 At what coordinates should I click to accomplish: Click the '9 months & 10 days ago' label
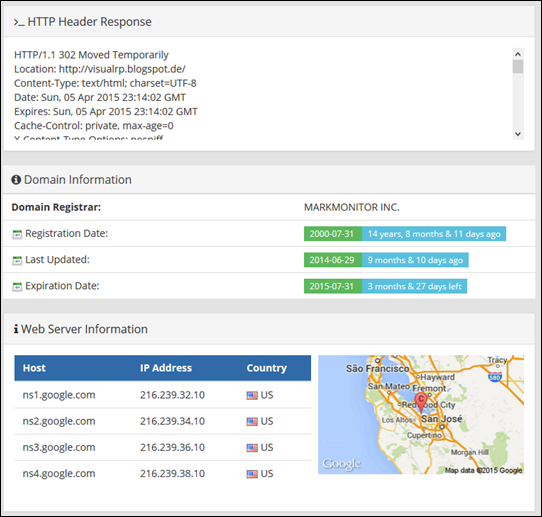point(415,260)
